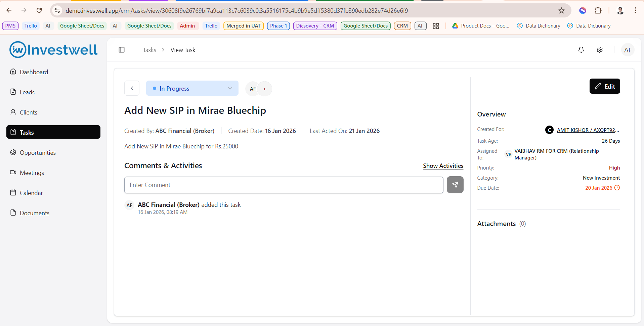Open Chrome profile picture
The height and width of the screenshot is (326, 644).
[620, 10]
